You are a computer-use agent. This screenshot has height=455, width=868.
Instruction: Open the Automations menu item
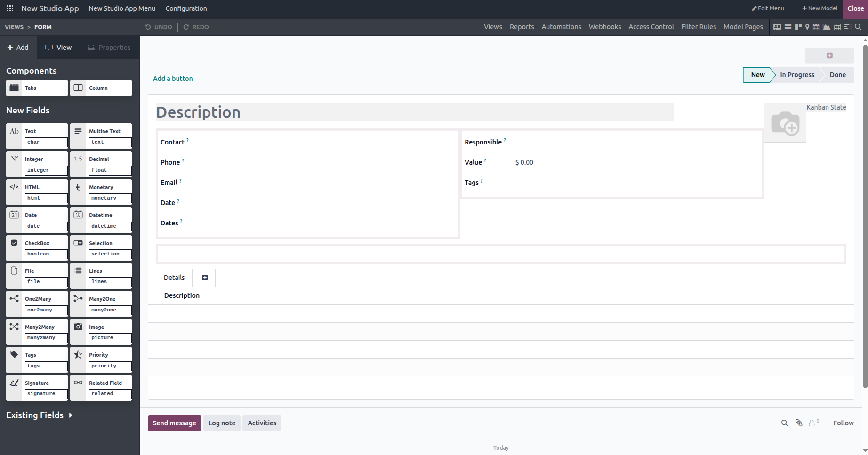pyautogui.click(x=561, y=27)
